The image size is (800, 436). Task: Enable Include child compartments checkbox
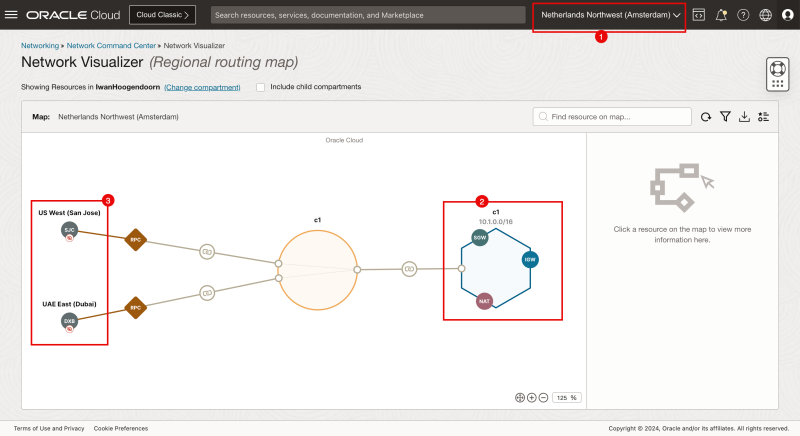(261, 87)
